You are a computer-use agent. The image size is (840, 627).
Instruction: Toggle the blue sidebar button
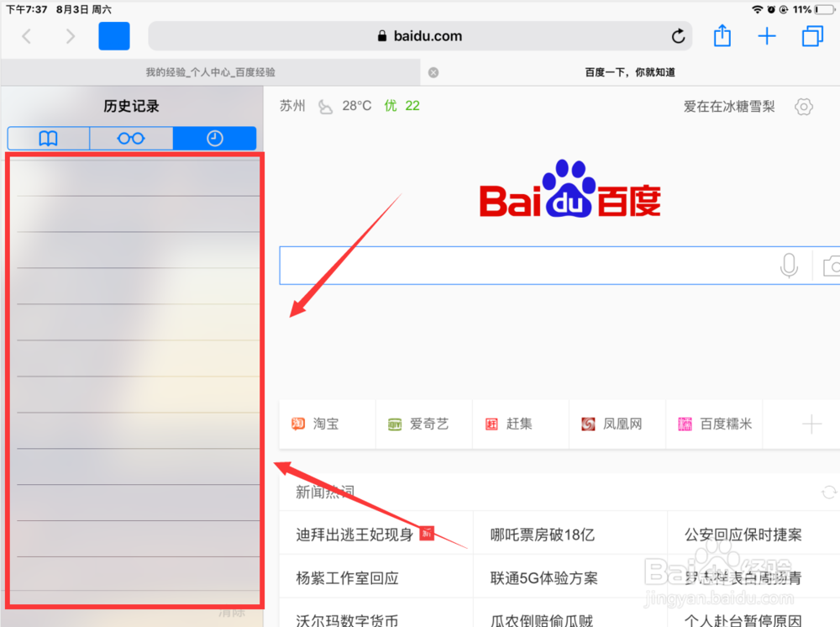(114, 36)
